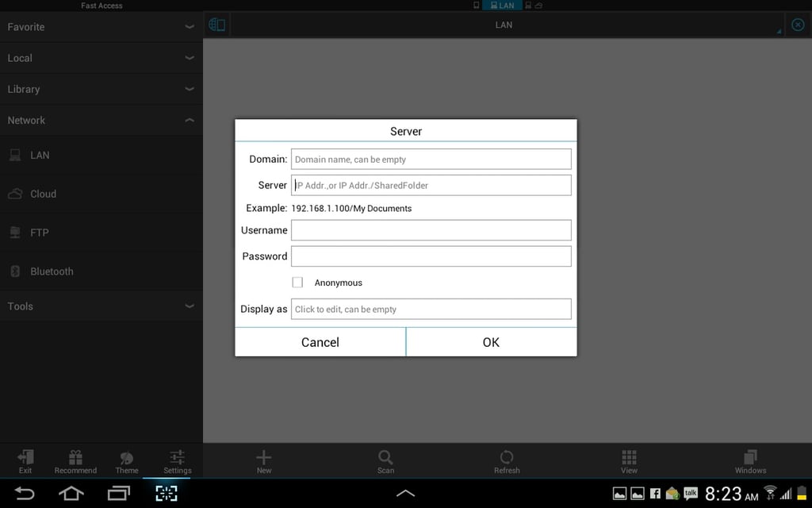The height and width of the screenshot is (508, 812).
Task: Tap the battery status icon
Action: point(802,492)
